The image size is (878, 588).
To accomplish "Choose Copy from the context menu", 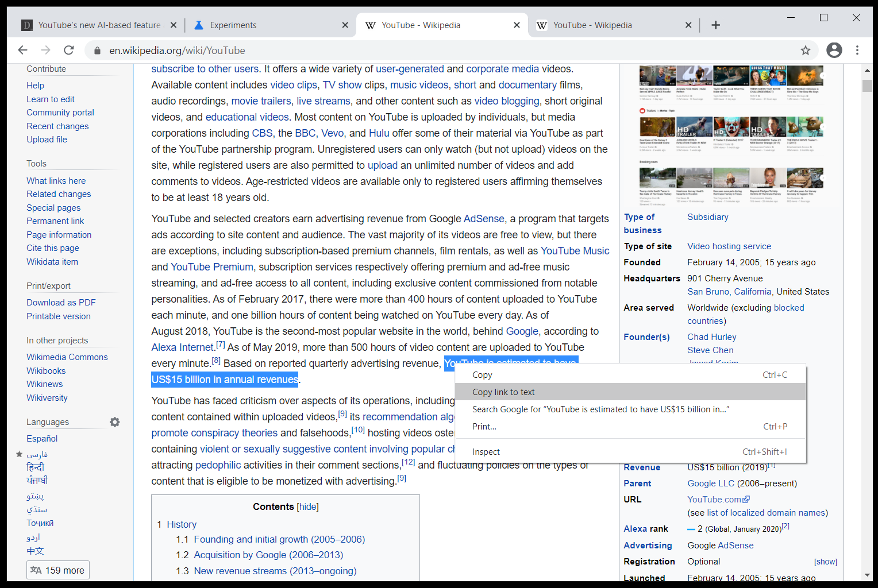I will 630,375.
